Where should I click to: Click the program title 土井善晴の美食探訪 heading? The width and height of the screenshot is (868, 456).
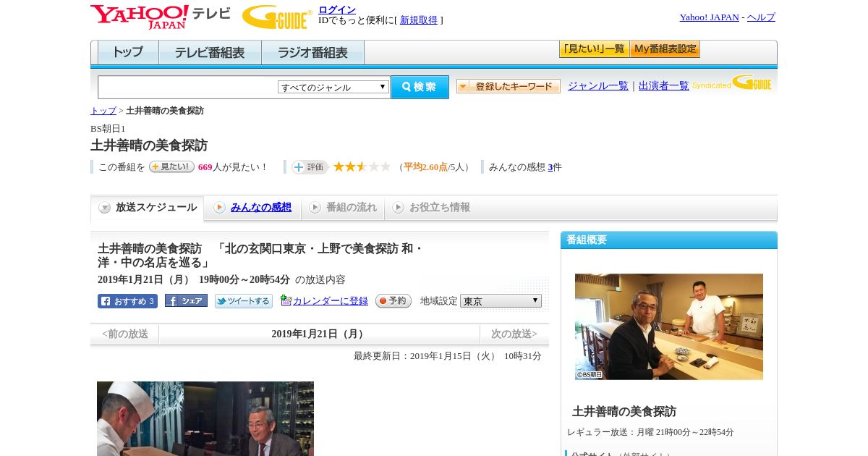(149, 145)
